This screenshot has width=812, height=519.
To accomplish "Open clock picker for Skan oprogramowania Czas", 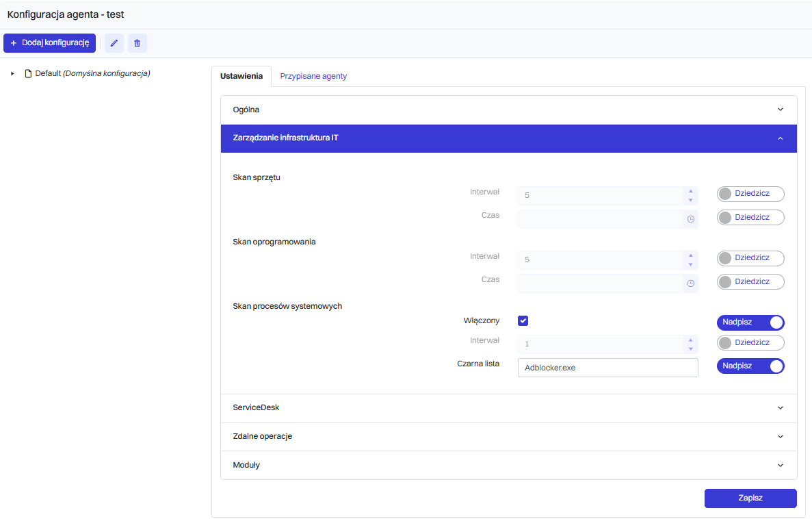I will [690, 283].
